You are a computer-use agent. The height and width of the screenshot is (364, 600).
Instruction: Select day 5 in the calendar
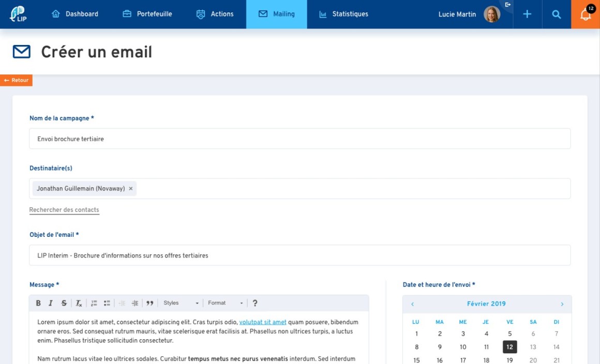tap(509, 334)
